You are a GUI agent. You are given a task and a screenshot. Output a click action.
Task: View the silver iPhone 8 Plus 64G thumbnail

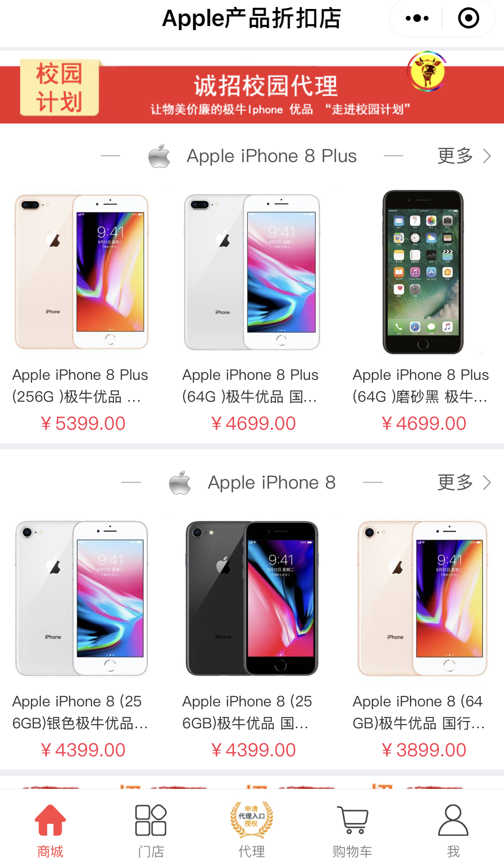point(252,272)
